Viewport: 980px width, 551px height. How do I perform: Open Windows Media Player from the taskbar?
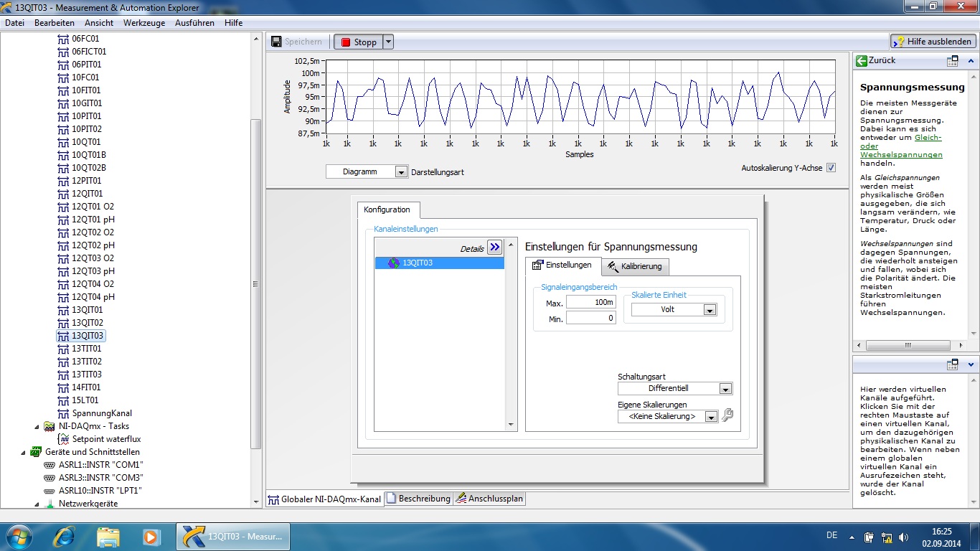pyautogui.click(x=151, y=536)
